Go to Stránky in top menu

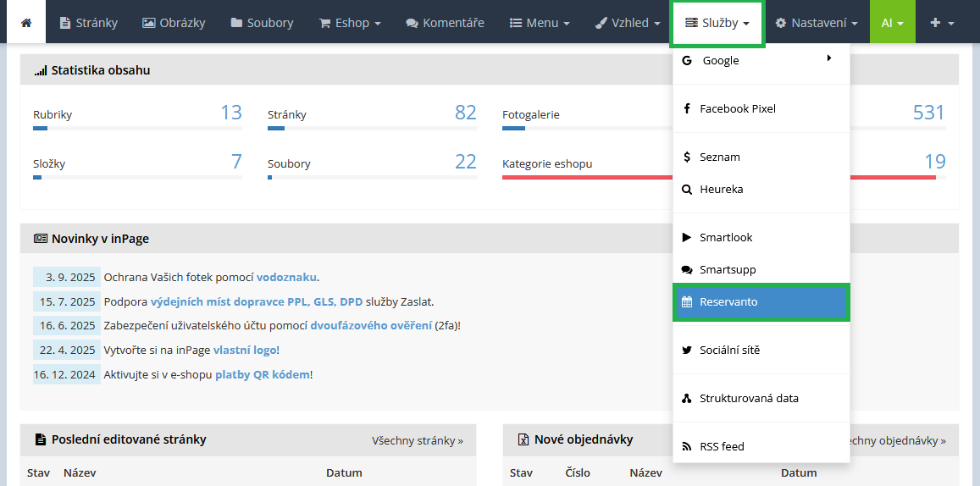pyautogui.click(x=89, y=23)
